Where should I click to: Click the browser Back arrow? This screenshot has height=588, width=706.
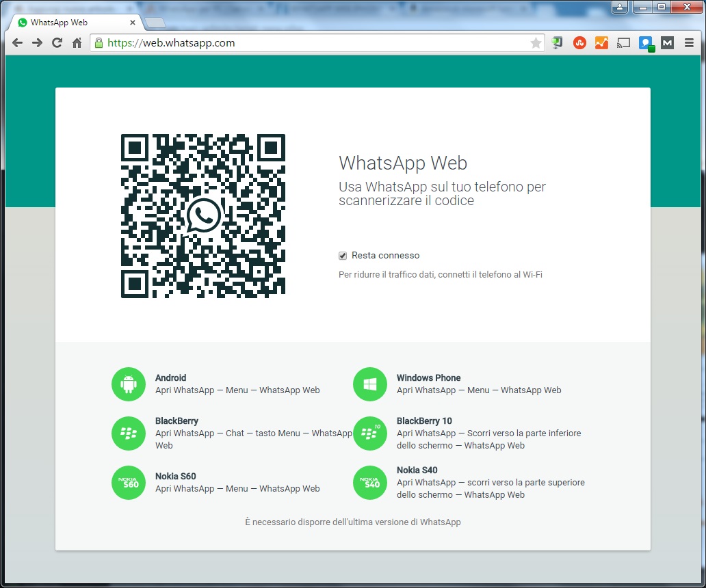tap(18, 43)
